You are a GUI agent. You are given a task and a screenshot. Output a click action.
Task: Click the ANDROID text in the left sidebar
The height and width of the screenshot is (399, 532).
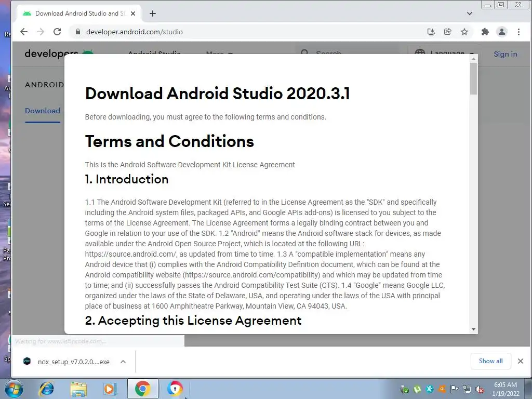click(x=44, y=85)
